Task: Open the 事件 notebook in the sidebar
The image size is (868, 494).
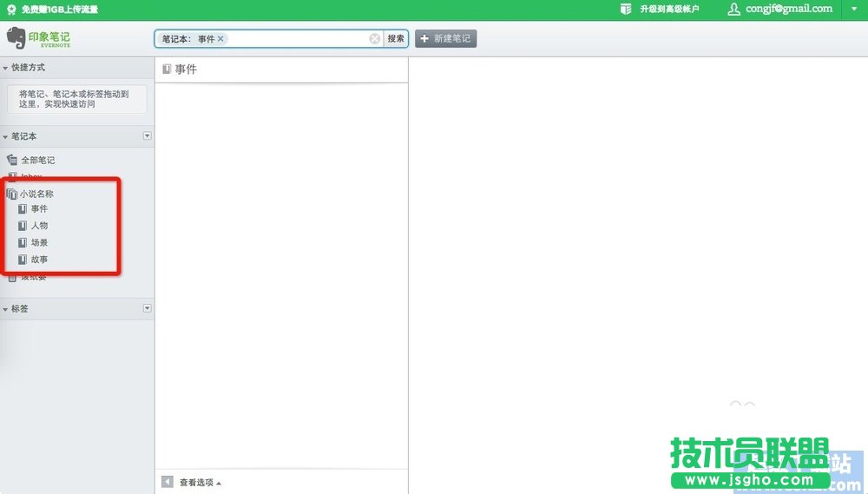Action: [x=39, y=208]
